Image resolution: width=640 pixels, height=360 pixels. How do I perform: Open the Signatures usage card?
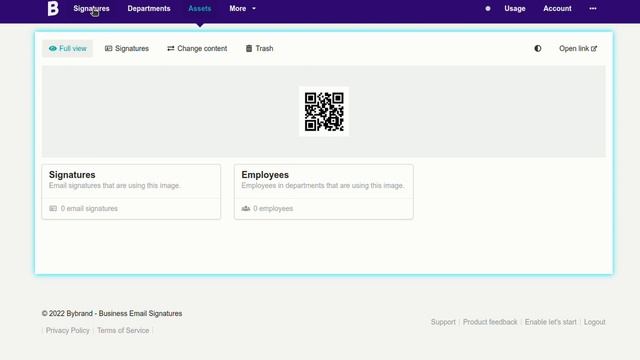pos(131,192)
